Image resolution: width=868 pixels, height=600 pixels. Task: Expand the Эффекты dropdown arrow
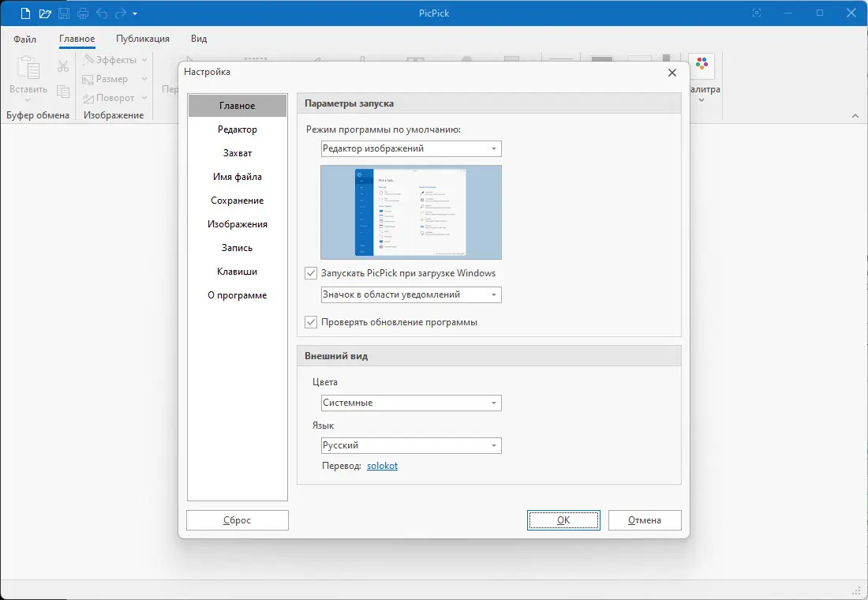[144, 60]
